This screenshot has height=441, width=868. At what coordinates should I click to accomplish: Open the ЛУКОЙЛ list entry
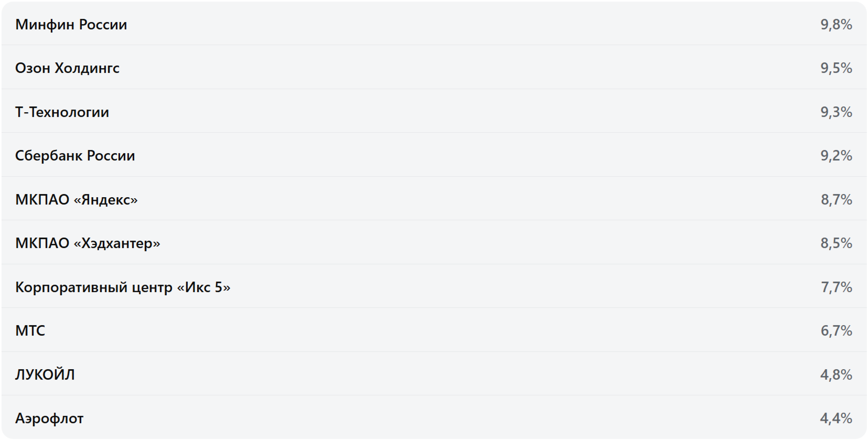[45, 375]
